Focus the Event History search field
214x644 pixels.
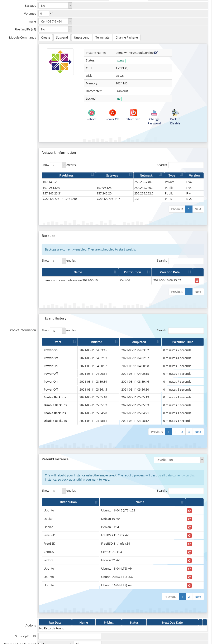click(186, 331)
